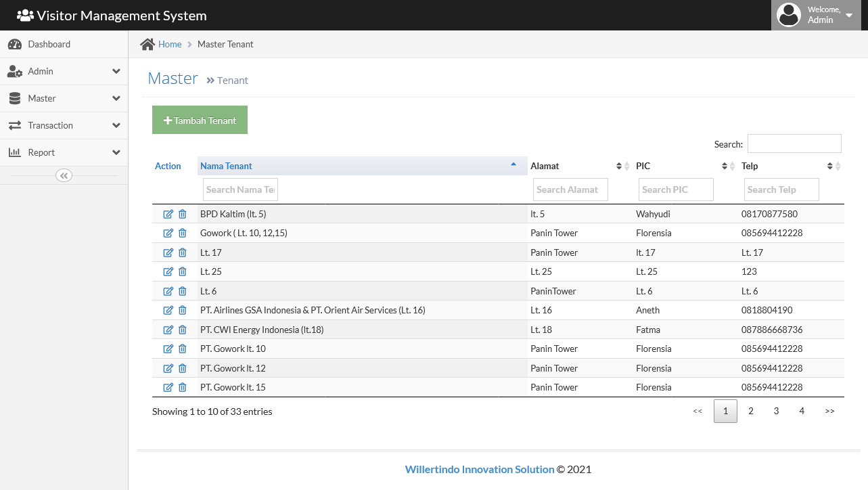Follow the Home breadcrumb link
Image resolution: width=868 pixels, height=490 pixels.
coord(170,44)
